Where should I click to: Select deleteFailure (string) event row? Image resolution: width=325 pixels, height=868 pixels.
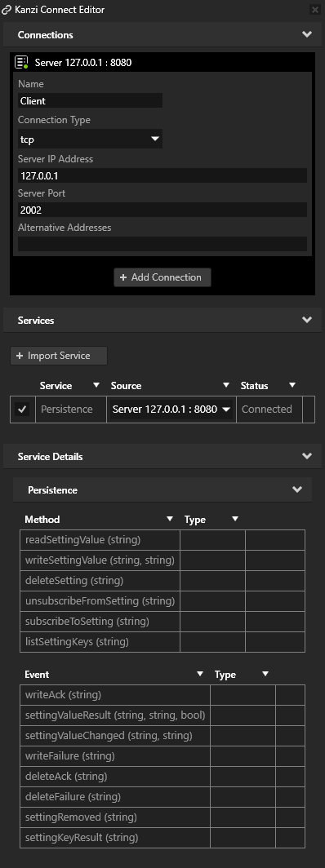162,797
